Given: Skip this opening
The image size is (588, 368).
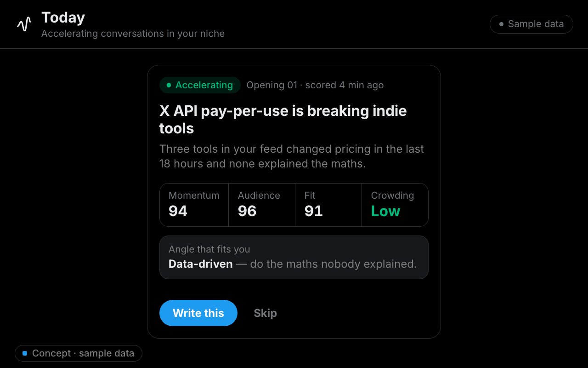Looking at the screenshot, I should pyautogui.click(x=266, y=313).
